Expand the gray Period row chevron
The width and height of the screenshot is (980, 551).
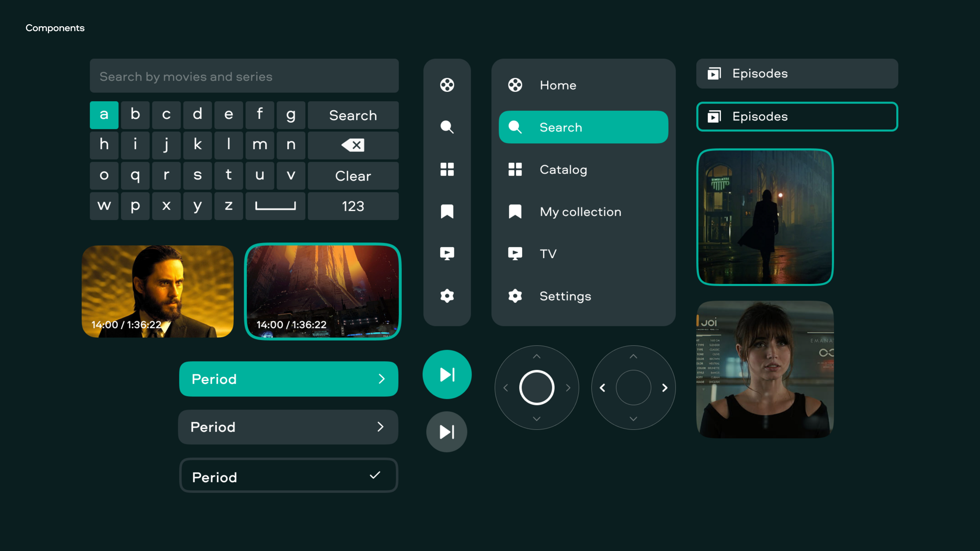[380, 427]
